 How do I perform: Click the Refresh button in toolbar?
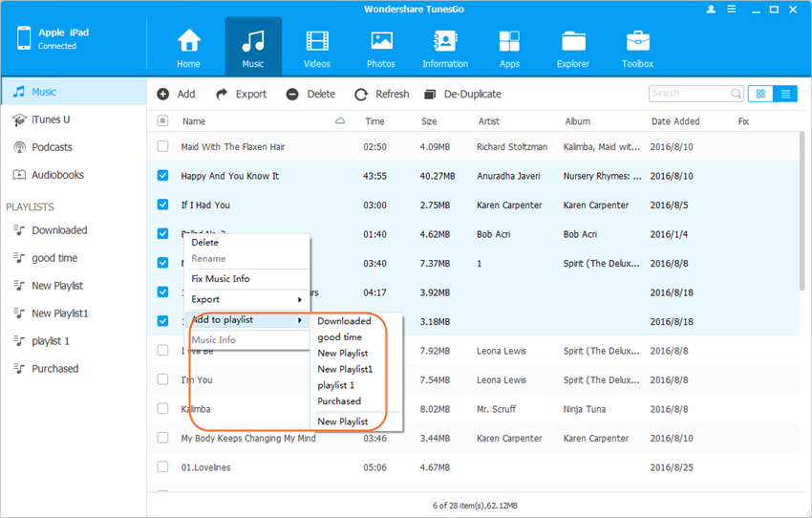point(382,94)
